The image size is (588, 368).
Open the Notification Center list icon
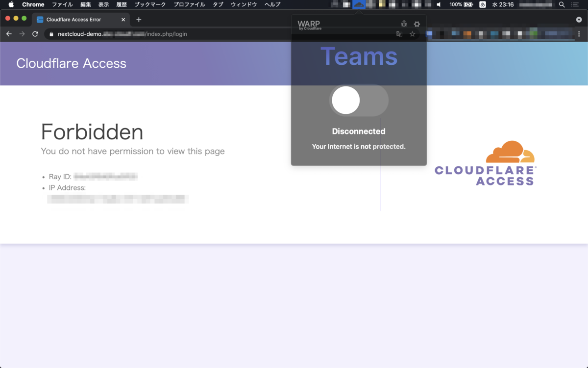click(575, 4)
